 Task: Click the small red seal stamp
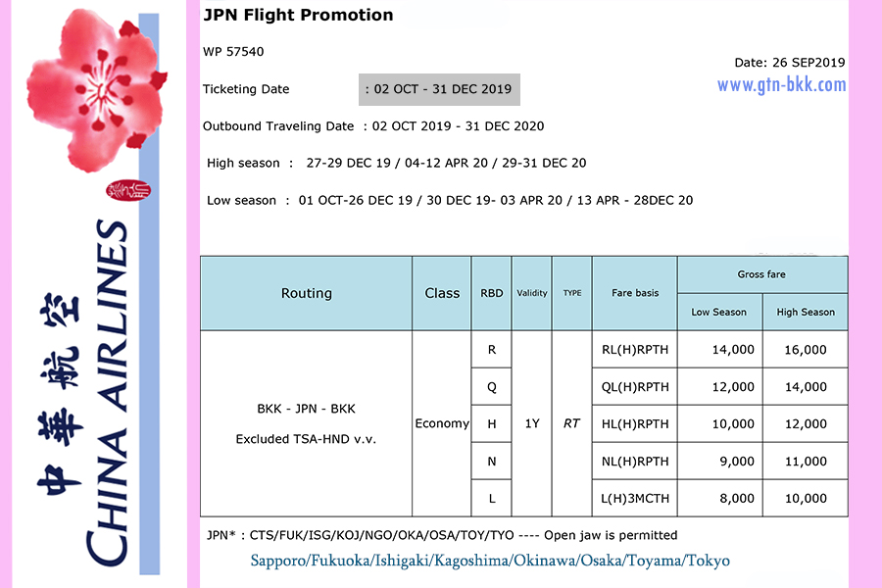pos(129,190)
